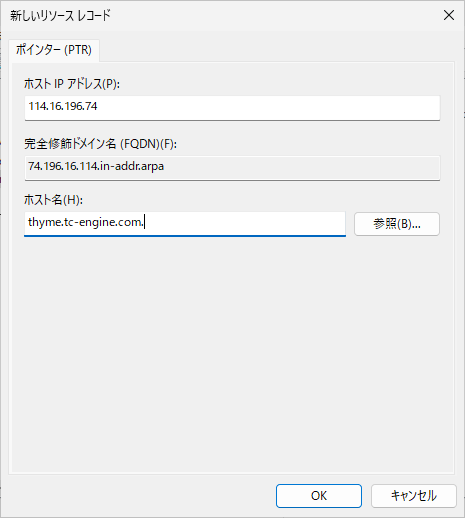Click the ホスト IP アドレス(P): label
Screen dimensions: 465x518
click(x=72, y=84)
